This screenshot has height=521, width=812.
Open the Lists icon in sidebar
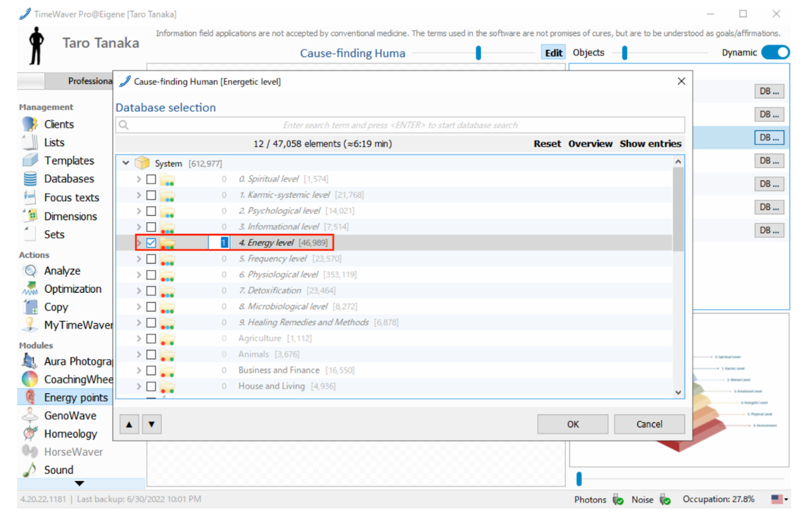(30, 142)
